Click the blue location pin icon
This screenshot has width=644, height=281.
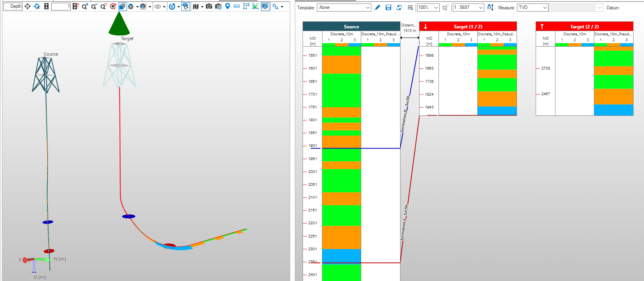pos(228,6)
